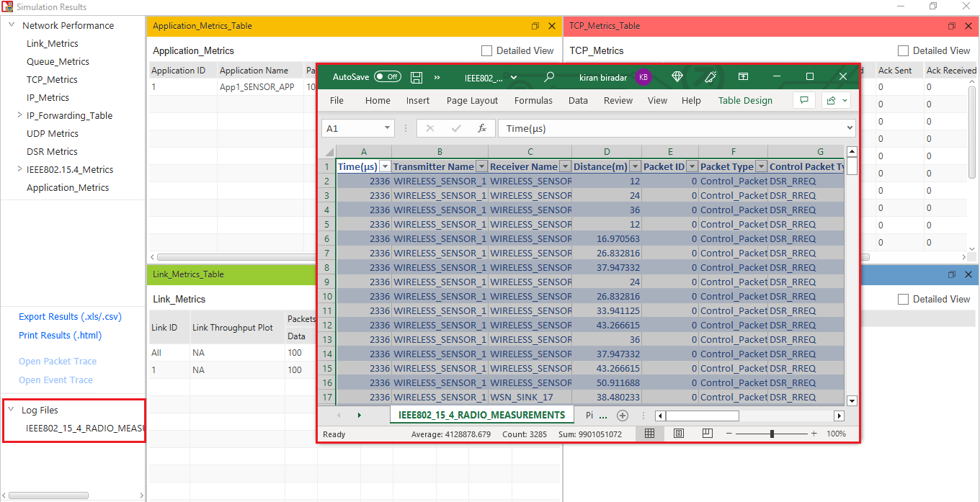Open Transmitter Name filter dropdown
Viewport: 980px width, 502px height.
pos(481,166)
